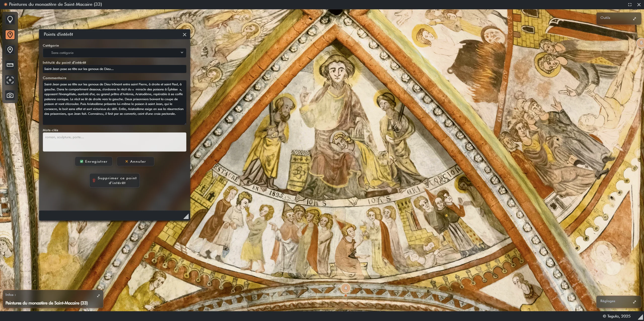Save with the Enregistrer button
Viewport: 644px width, 321px height.
pyautogui.click(x=94, y=161)
